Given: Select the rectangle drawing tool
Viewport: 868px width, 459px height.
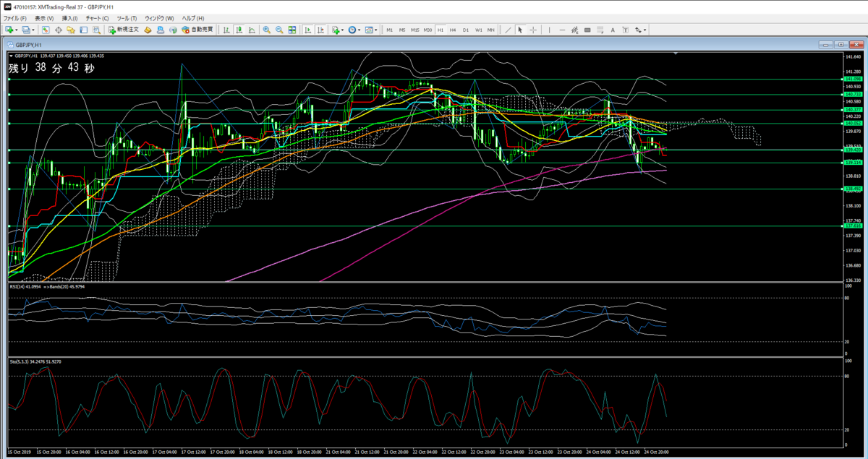Looking at the screenshot, I should click(587, 30).
